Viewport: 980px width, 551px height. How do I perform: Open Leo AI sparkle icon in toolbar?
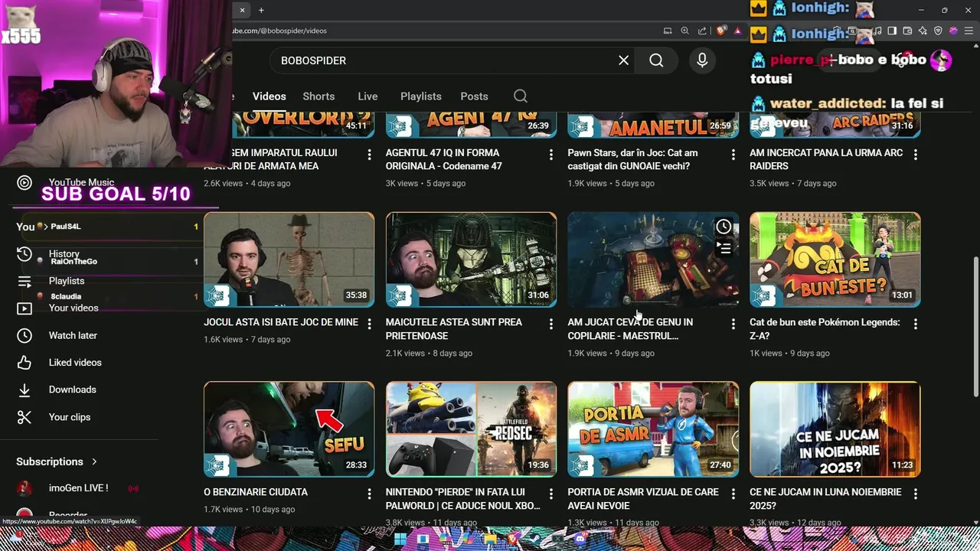[x=923, y=31]
